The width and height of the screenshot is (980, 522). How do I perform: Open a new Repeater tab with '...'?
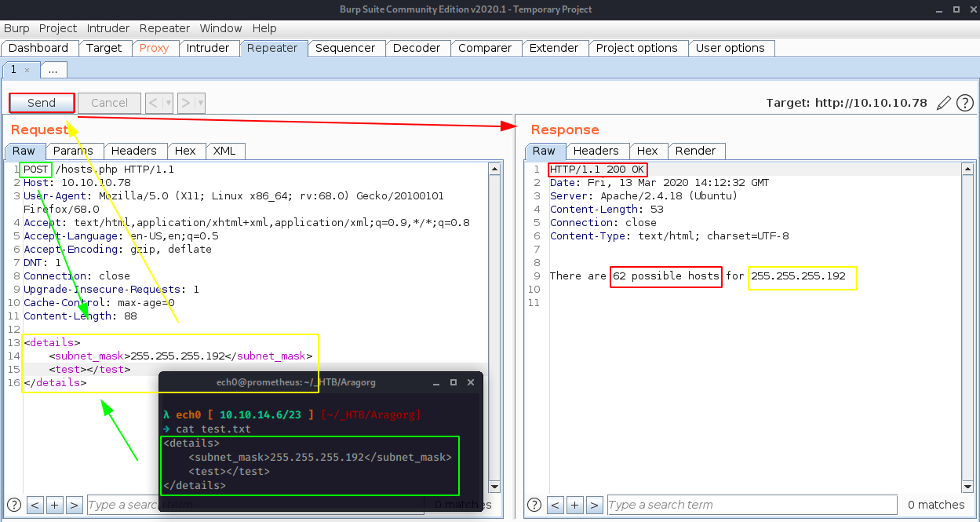[x=53, y=70]
